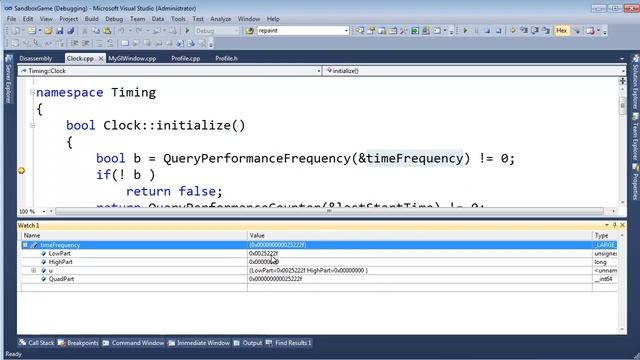Collapse the timeFrequency watch entry
The image size is (640, 360).
(25, 245)
